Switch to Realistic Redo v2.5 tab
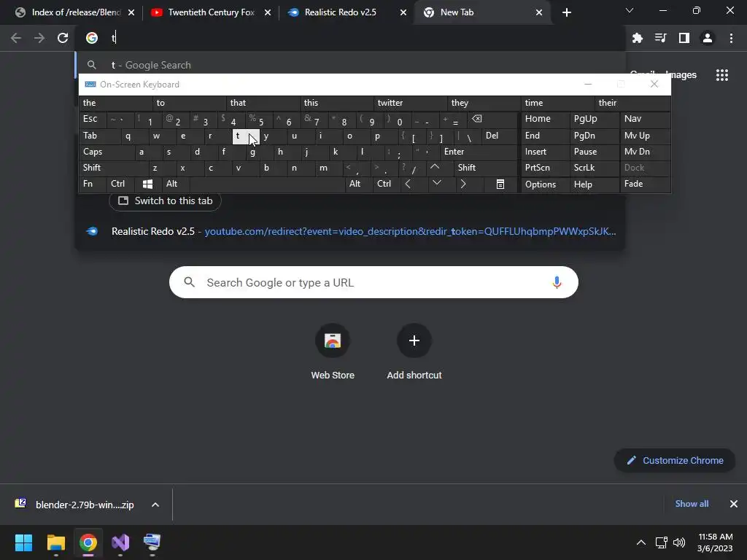 point(341,12)
